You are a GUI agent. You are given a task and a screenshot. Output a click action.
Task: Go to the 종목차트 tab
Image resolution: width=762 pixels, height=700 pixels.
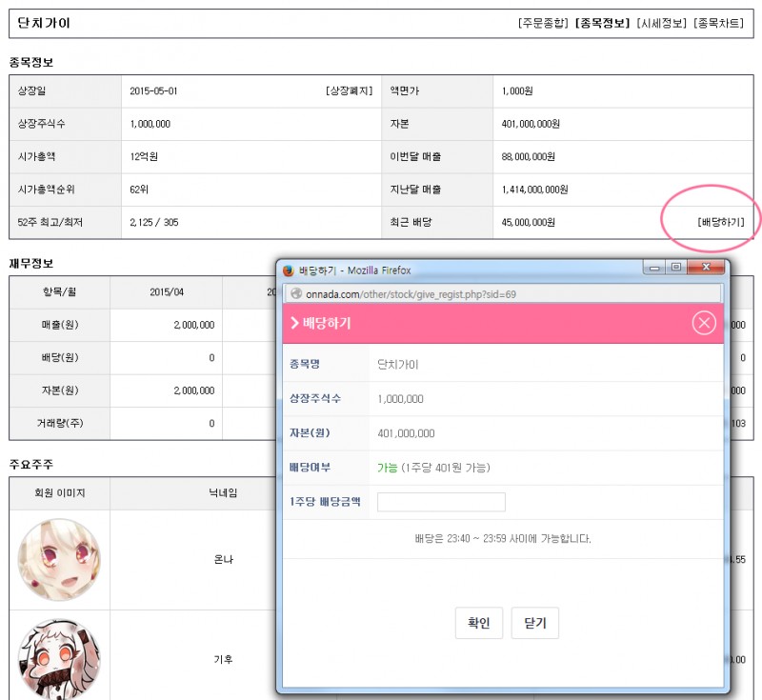coord(719,23)
